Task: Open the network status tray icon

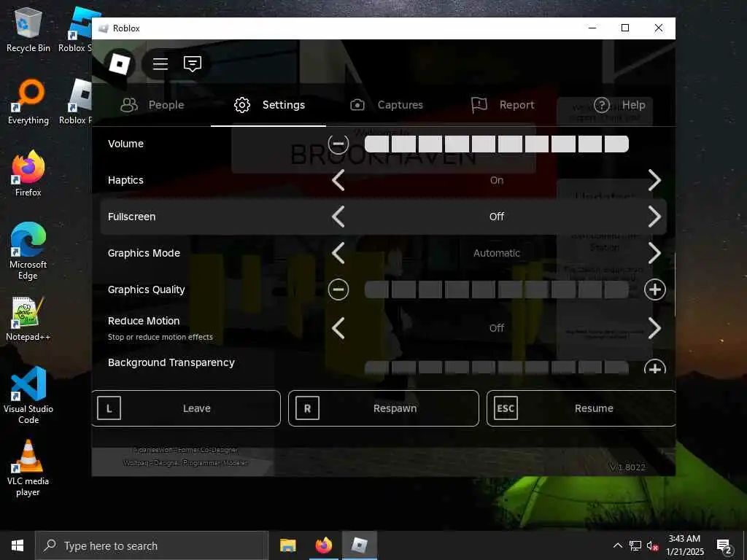Action: pyautogui.click(x=635, y=545)
